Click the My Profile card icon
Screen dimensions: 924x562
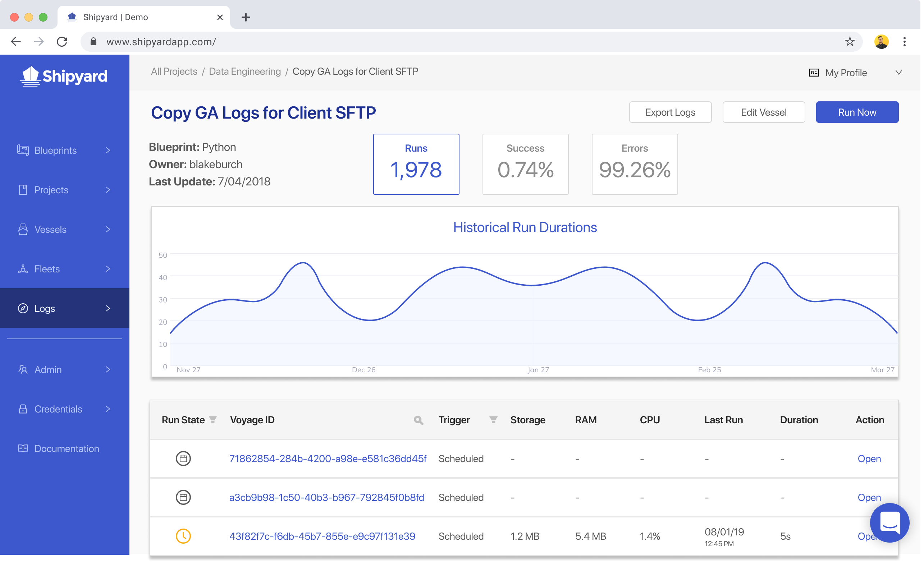pos(814,73)
